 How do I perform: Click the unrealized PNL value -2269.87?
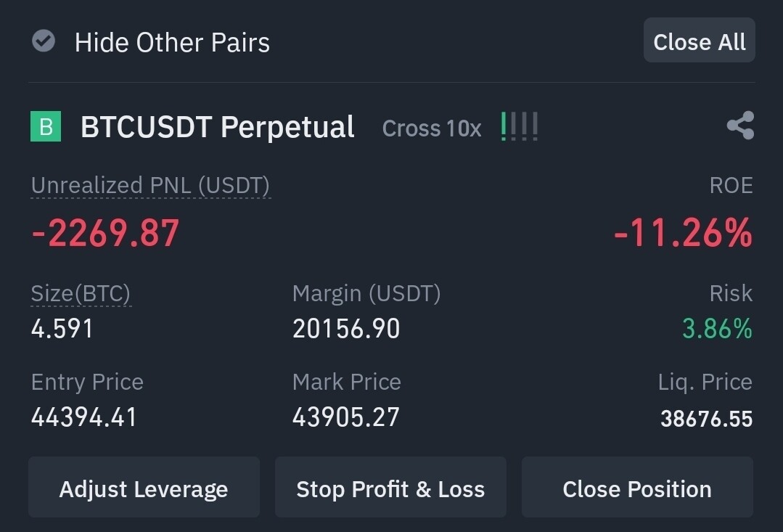tap(105, 233)
